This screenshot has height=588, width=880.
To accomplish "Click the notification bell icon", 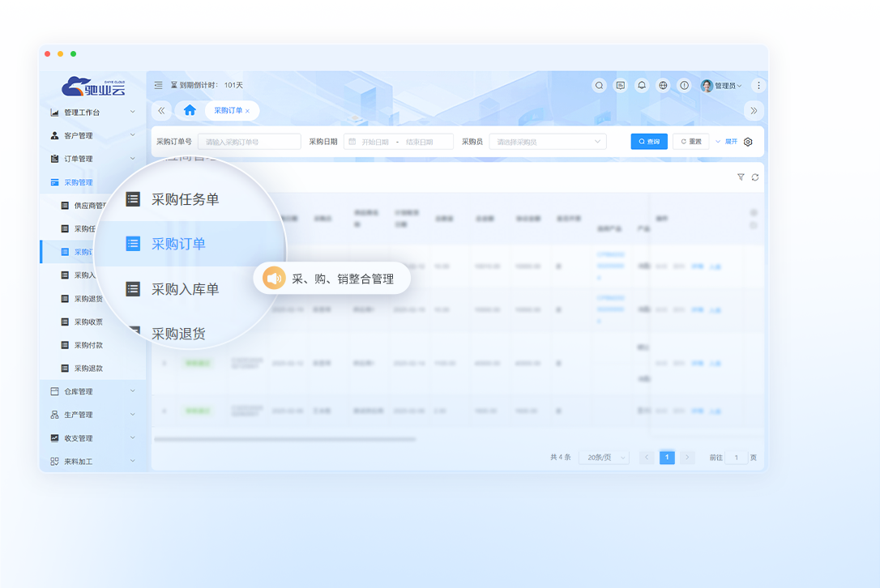I will coord(641,85).
